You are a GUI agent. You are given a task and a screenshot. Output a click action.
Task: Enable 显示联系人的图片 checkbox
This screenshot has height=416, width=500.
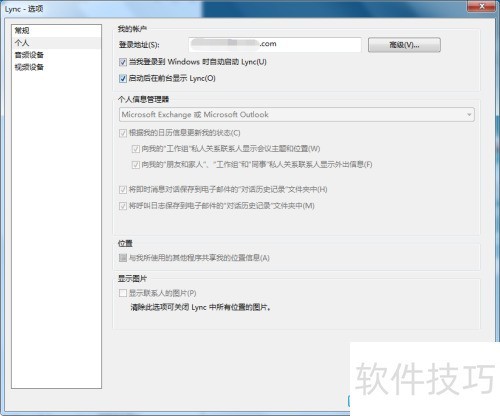tap(123, 293)
